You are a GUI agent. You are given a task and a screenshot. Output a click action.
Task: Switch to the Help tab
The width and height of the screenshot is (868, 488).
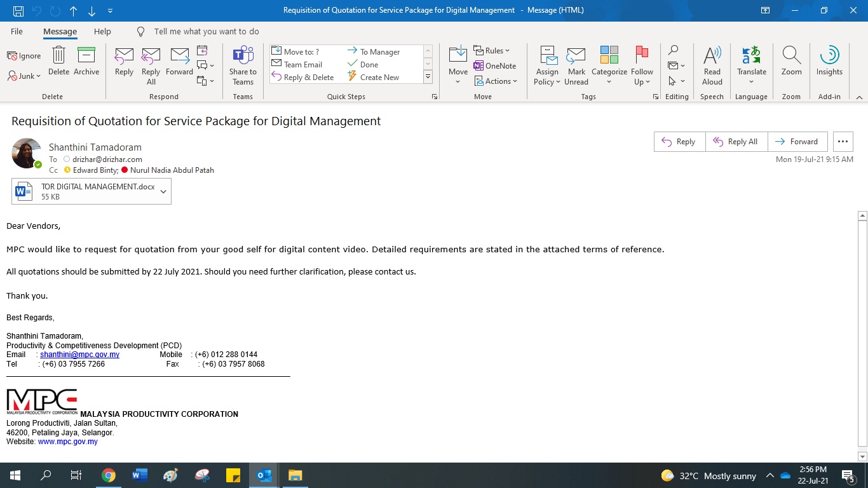102,31
